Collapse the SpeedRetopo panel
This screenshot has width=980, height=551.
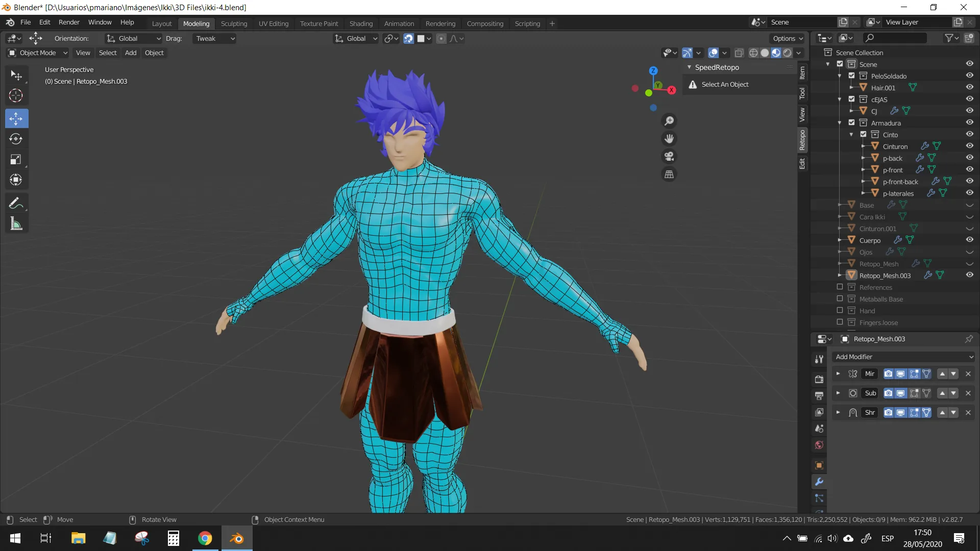(x=689, y=67)
